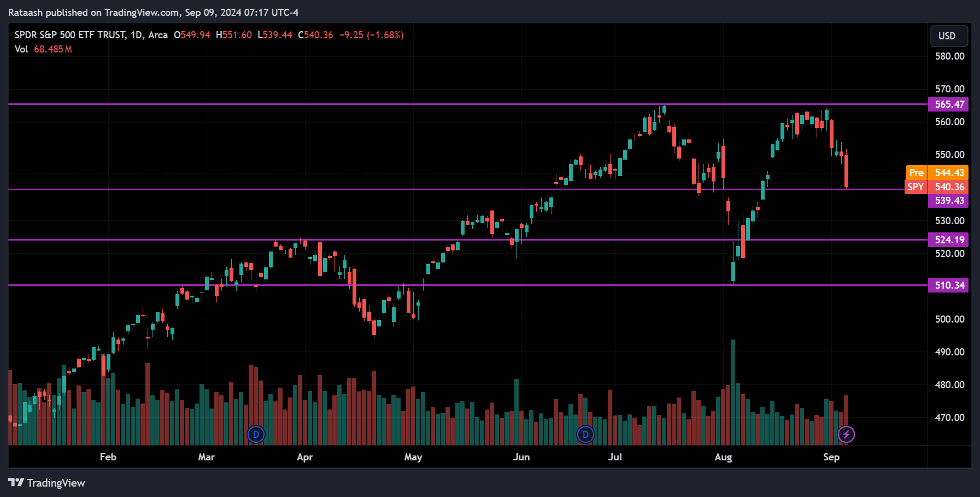Screen dimensions: 980x497
Task: Click the TradingView logo at bottom left
Action: [47, 483]
